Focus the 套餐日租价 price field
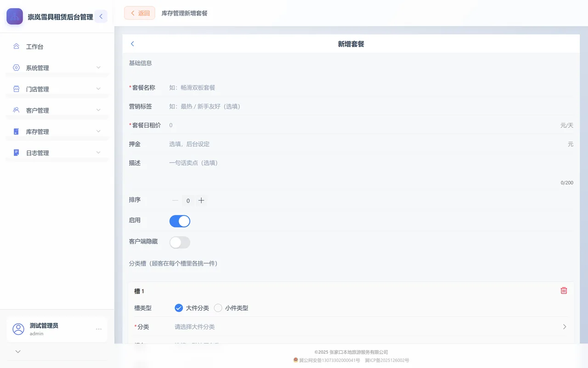The height and width of the screenshot is (368, 588). 362,125
